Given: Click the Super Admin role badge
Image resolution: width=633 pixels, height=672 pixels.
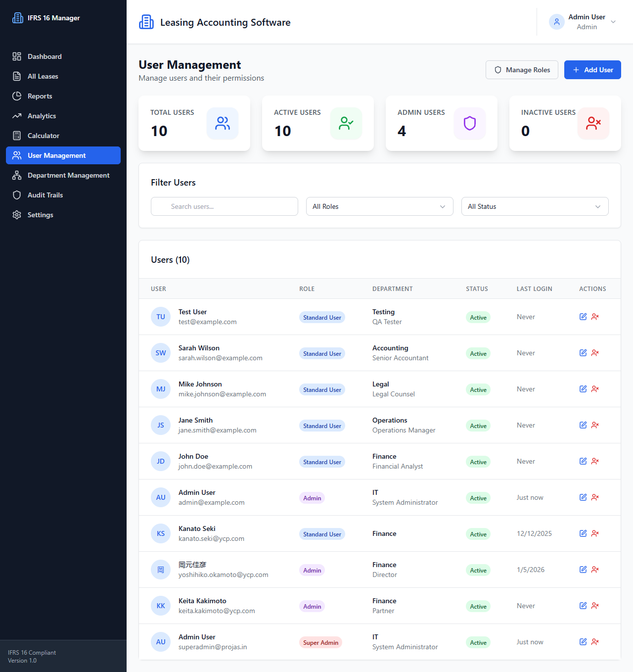Looking at the screenshot, I should (320, 642).
